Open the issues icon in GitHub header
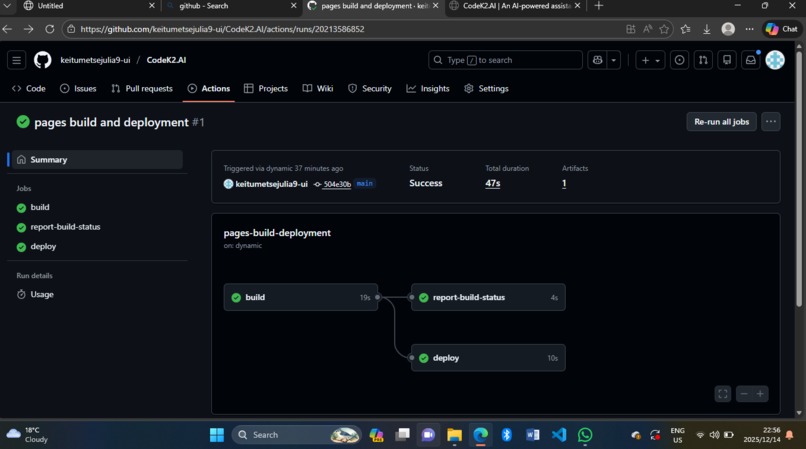Screen dimensions: 806x449 click(x=679, y=60)
